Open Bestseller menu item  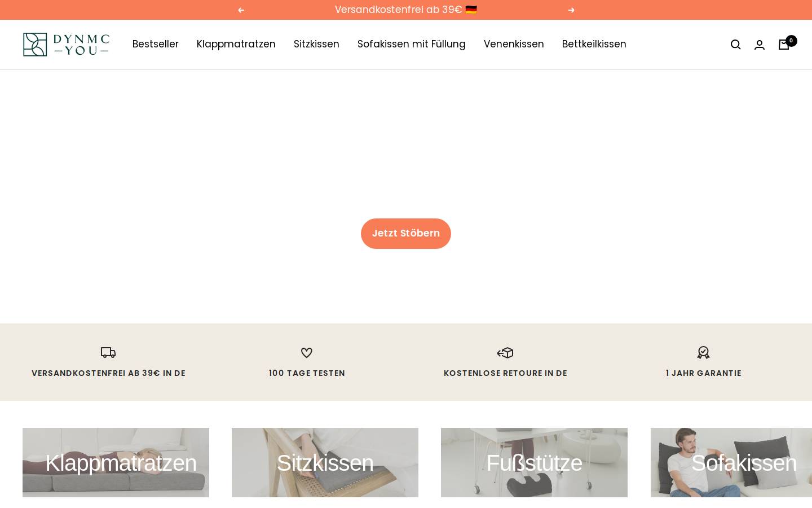pos(156,44)
